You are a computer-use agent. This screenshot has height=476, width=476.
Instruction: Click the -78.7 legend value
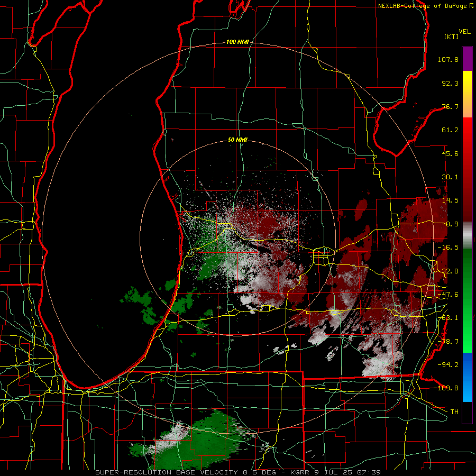[448, 342]
